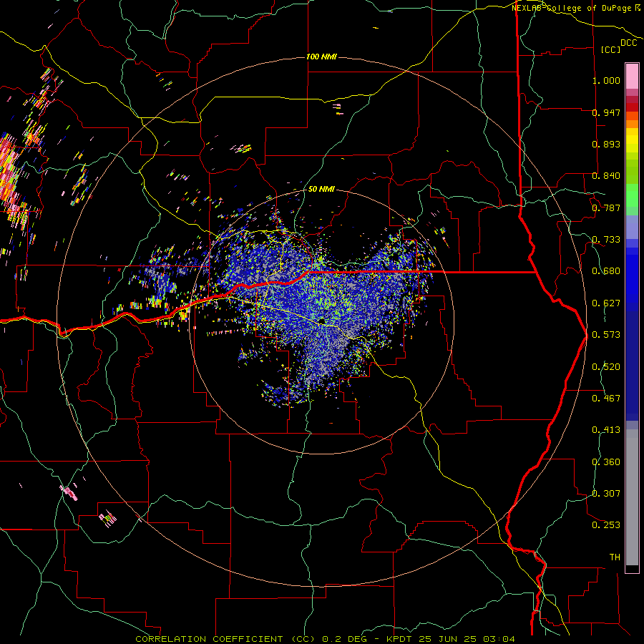The height and width of the screenshot is (644, 644).
Task: Click the 0.947 value on the color scale
Action: (x=606, y=112)
